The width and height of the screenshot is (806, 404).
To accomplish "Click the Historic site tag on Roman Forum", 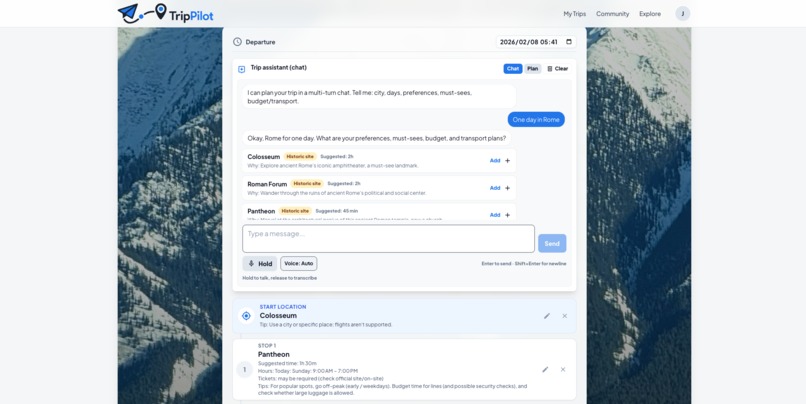I will point(307,183).
